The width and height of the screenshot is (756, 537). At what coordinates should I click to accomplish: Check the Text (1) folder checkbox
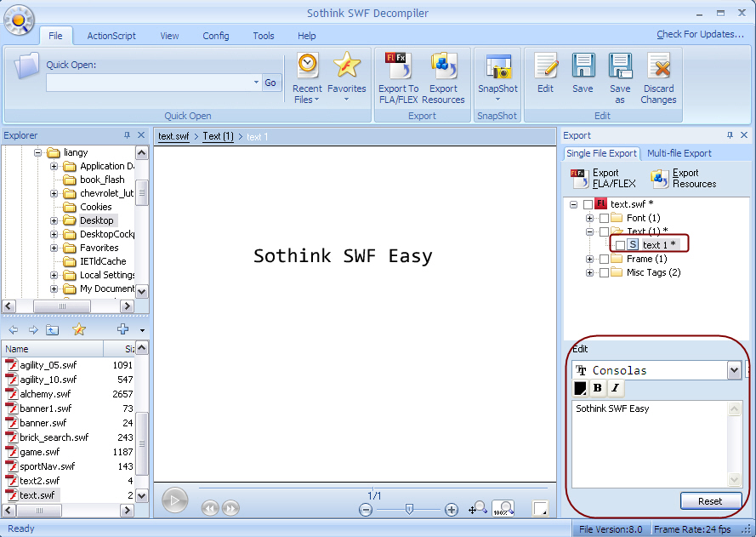(604, 232)
